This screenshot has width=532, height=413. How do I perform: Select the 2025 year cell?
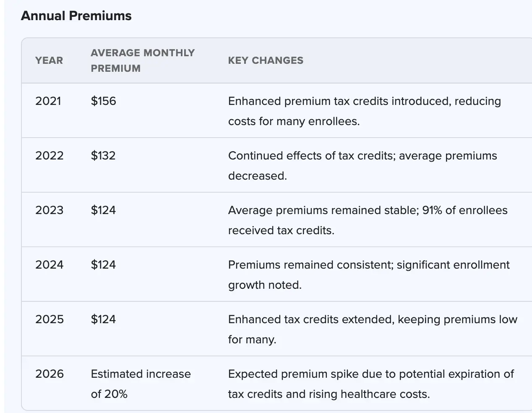point(50,319)
